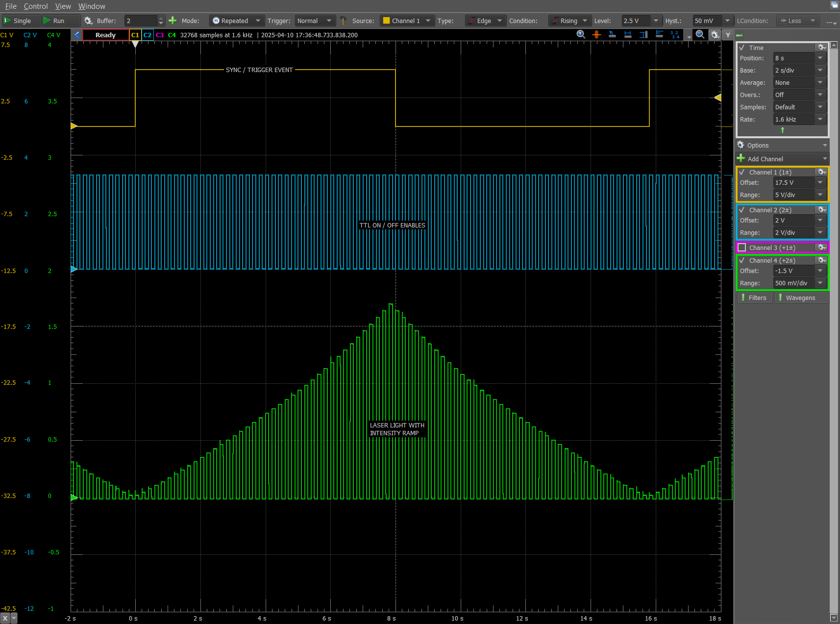The width and height of the screenshot is (840, 624).
Task: Open Channel 1 gear settings
Action: pos(822,172)
